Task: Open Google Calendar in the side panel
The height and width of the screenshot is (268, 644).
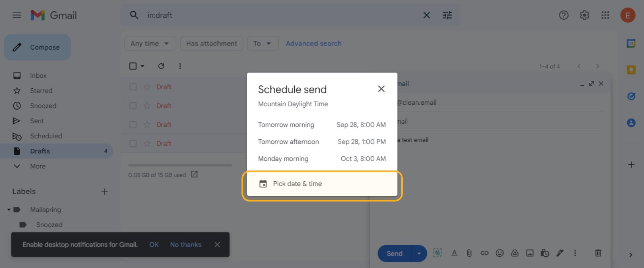Action: pos(630,42)
